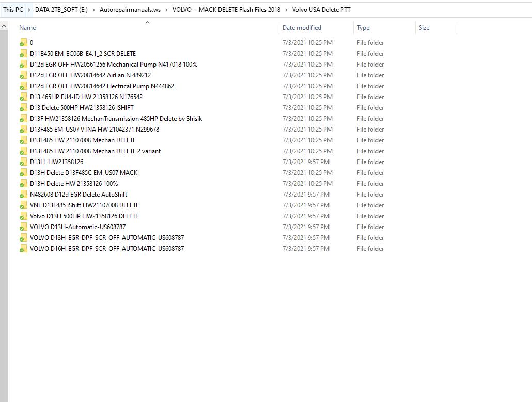
Task: Expand chevron after This PC in address bar
Action: pyautogui.click(x=29, y=10)
